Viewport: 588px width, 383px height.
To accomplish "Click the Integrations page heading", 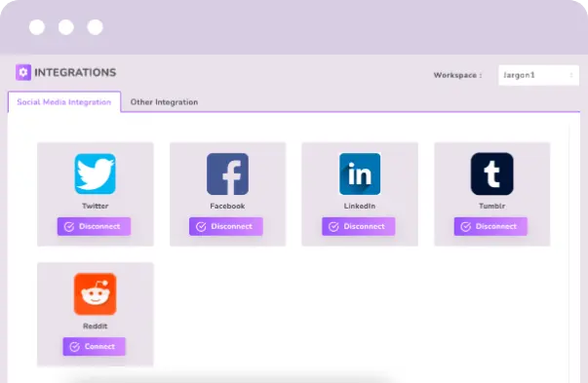I will point(75,72).
